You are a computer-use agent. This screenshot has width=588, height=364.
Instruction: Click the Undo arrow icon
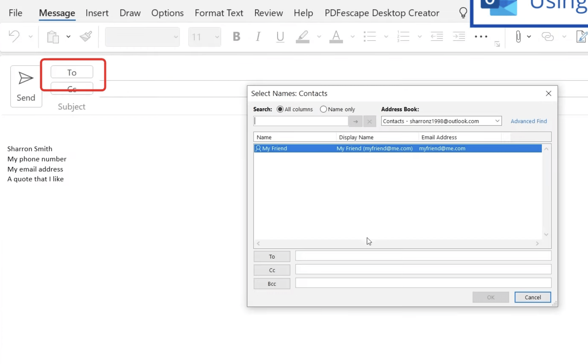(14, 37)
